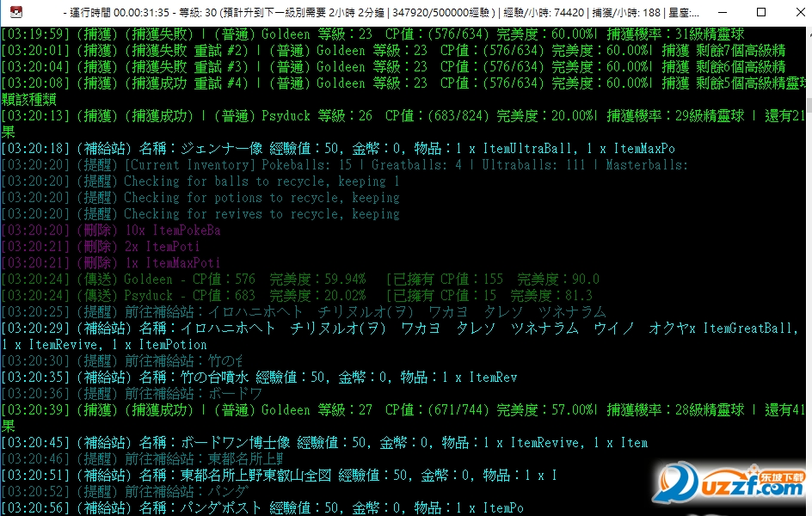This screenshot has width=812, height=516.
Task: Select the [03:20:30] 前往補給站:竹の reminder line
Action: point(121,361)
